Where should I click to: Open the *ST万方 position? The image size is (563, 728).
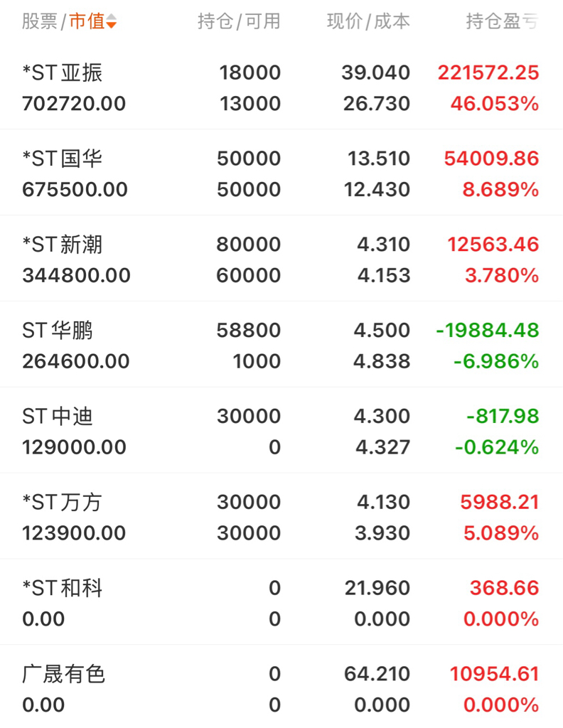(x=281, y=517)
